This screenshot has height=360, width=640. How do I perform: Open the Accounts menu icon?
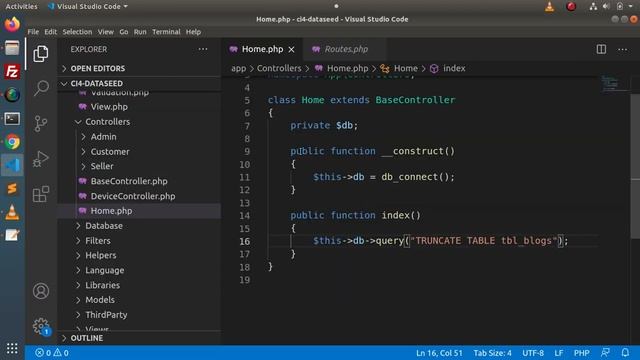[41, 291]
